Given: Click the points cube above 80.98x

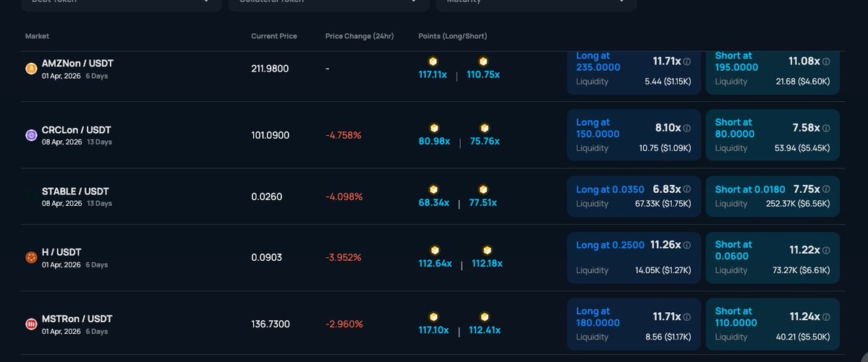Looking at the screenshot, I should (434, 128).
